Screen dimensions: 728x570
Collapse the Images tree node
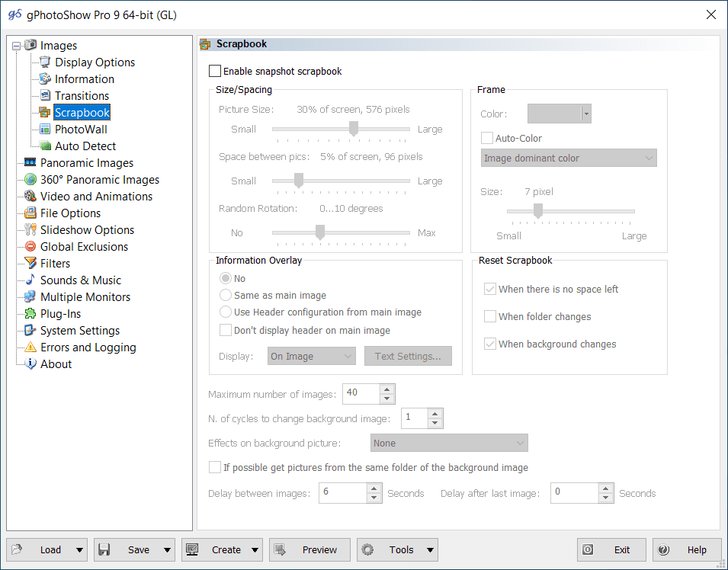(16, 46)
